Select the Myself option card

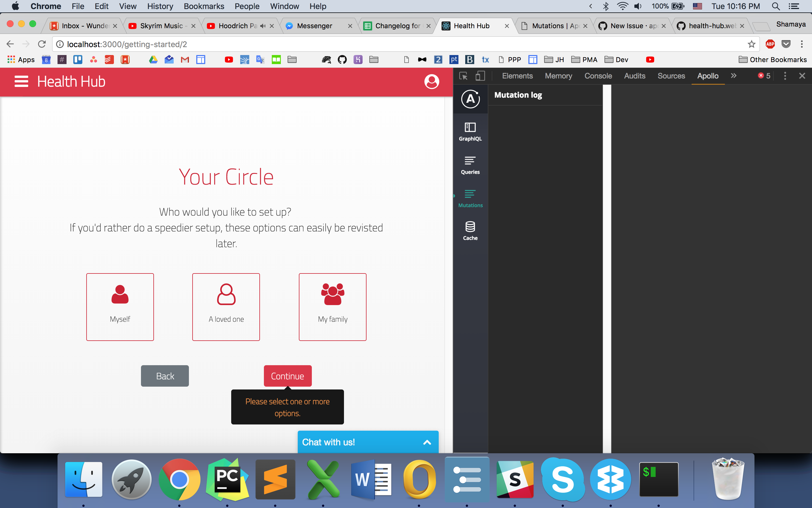tap(120, 307)
